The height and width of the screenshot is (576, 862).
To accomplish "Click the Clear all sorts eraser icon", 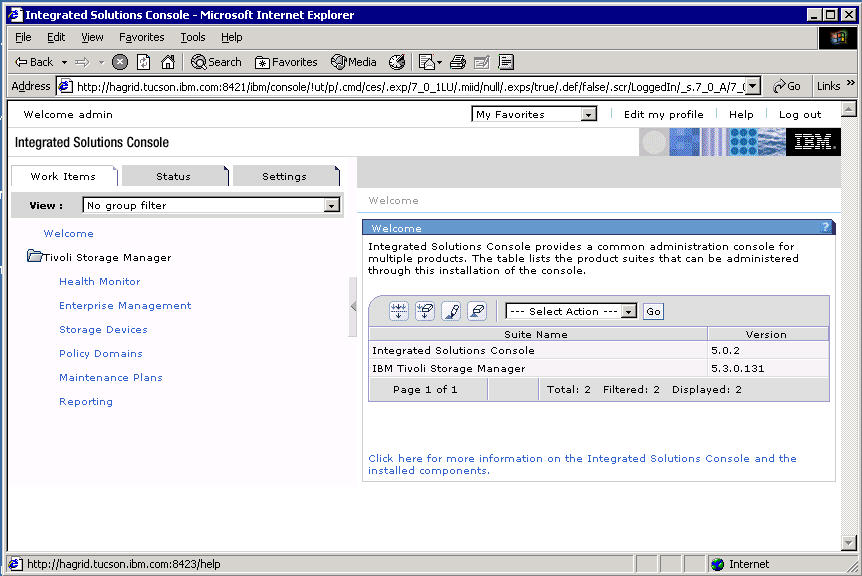I will pyautogui.click(x=477, y=311).
